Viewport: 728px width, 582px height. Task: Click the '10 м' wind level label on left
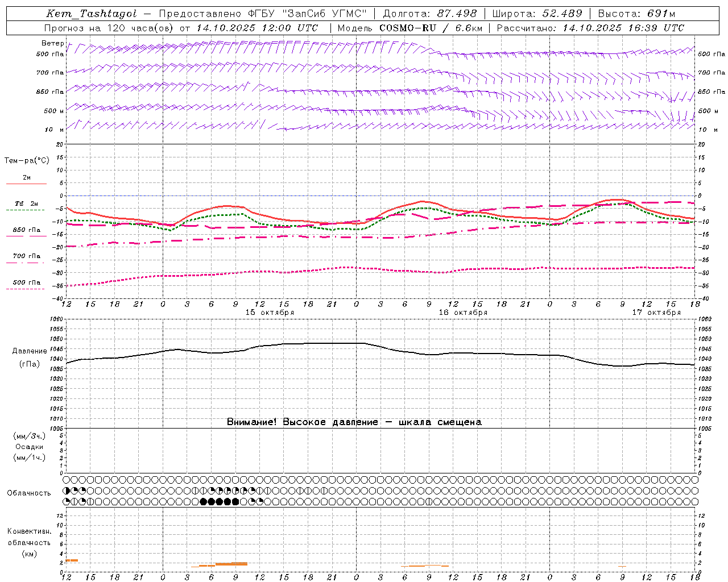tap(54, 130)
